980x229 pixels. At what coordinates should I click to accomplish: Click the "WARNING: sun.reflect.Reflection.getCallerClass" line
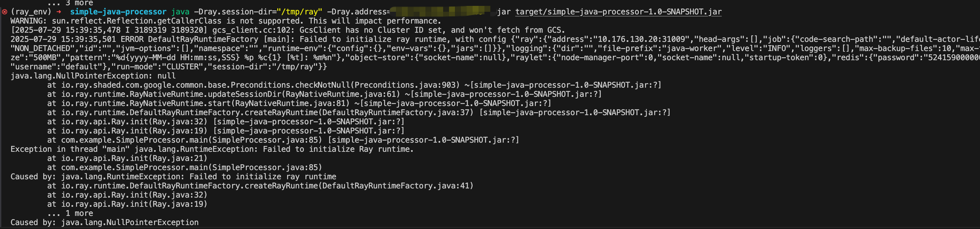(x=225, y=21)
